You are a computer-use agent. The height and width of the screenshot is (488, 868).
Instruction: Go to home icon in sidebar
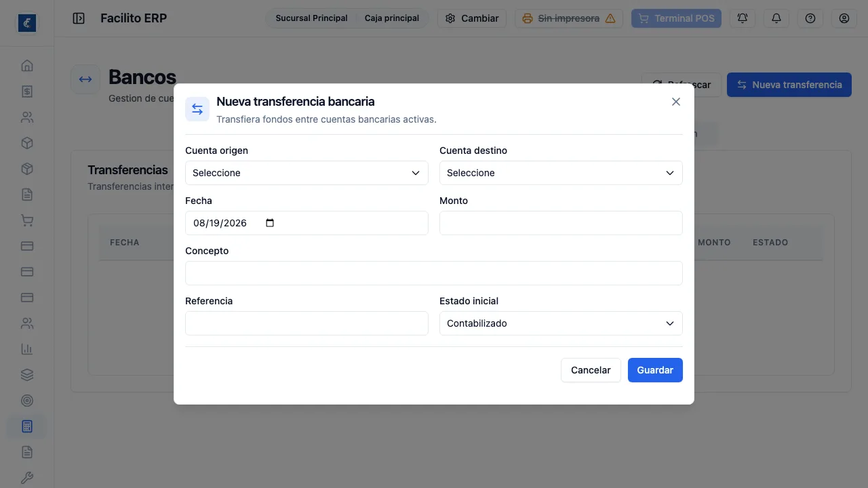point(27,66)
